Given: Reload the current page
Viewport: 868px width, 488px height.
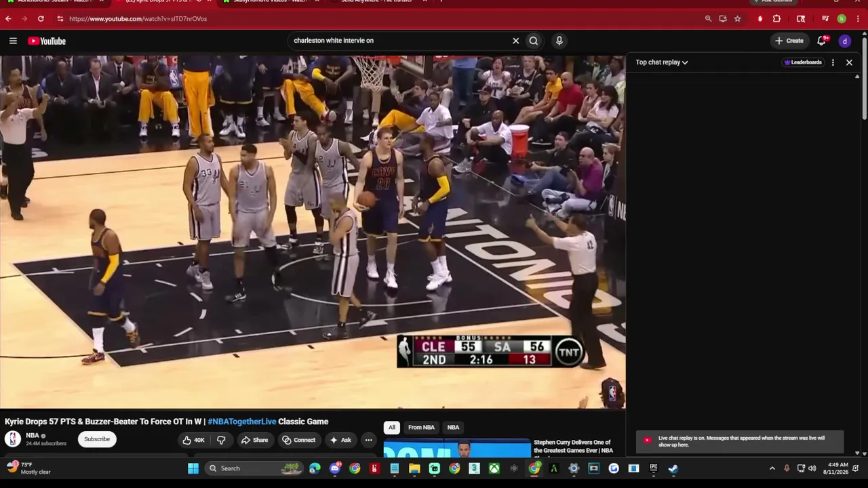Looking at the screenshot, I should (x=41, y=19).
